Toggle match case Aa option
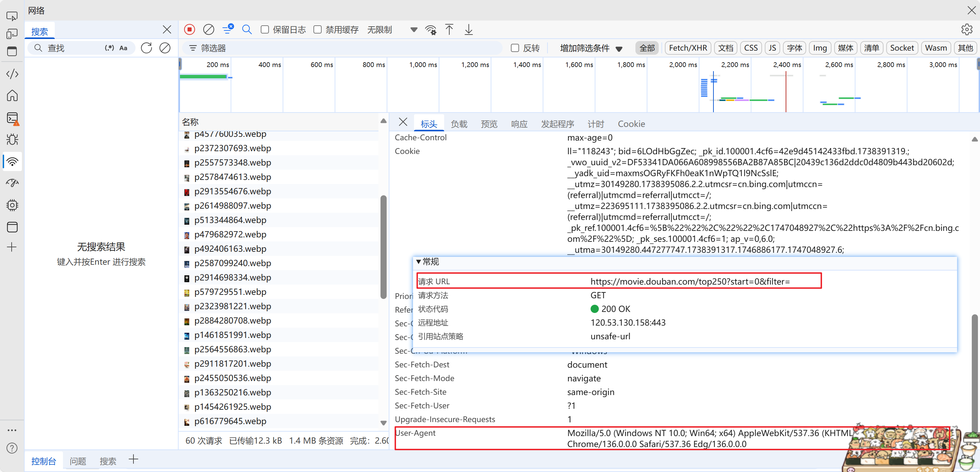The image size is (980, 472). tap(123, 48)
